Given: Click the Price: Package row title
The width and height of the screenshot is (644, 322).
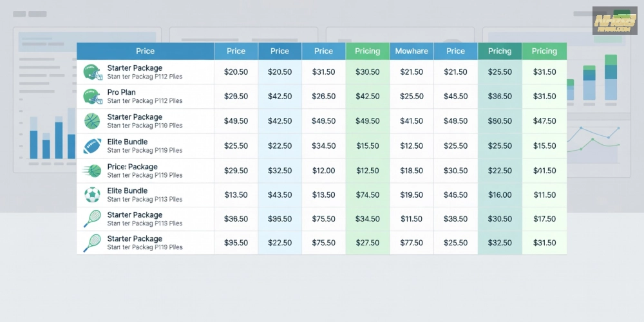Looking at the screenshot, I should coord(132,167).
